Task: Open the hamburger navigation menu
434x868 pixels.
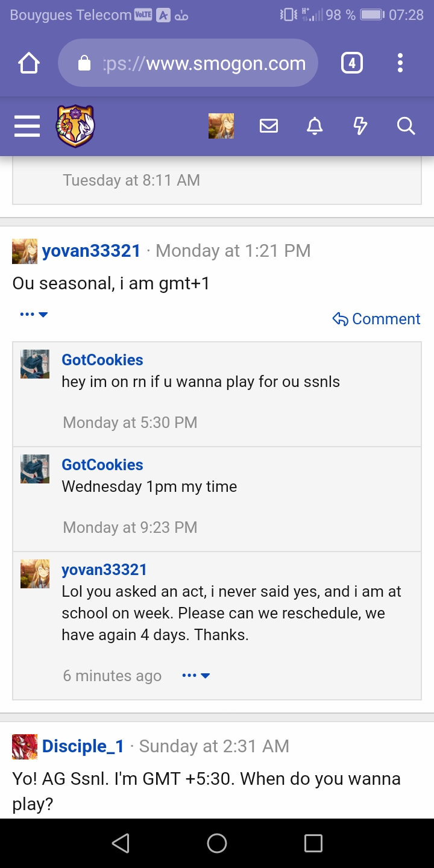Action: pos(27,126)
